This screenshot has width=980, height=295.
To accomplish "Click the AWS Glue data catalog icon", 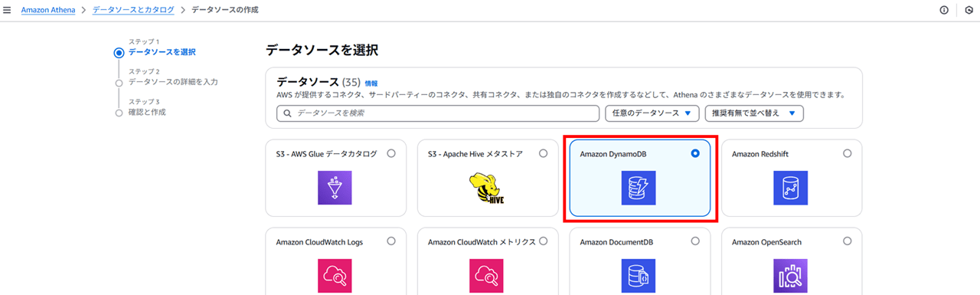I will [x=335, y=188].
